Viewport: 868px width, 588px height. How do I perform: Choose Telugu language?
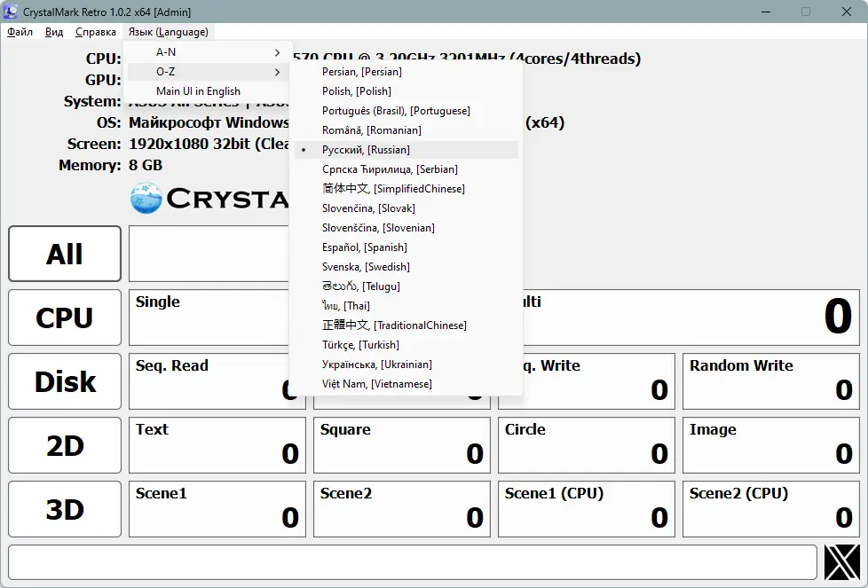[406, 286]
